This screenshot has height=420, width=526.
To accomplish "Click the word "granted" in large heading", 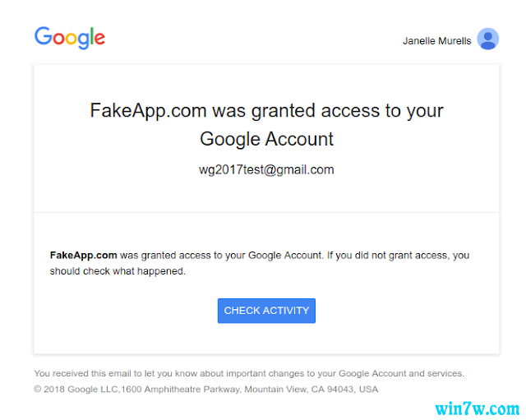I will [283, 112].
